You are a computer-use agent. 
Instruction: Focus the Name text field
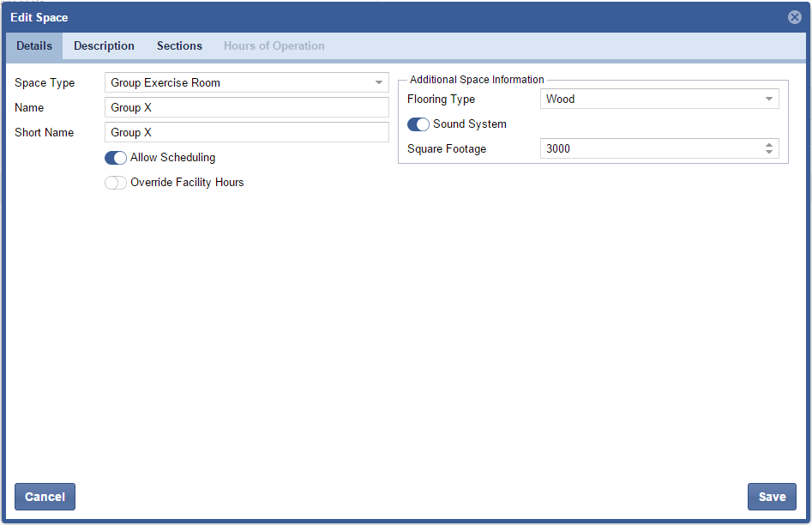(247, 107)
